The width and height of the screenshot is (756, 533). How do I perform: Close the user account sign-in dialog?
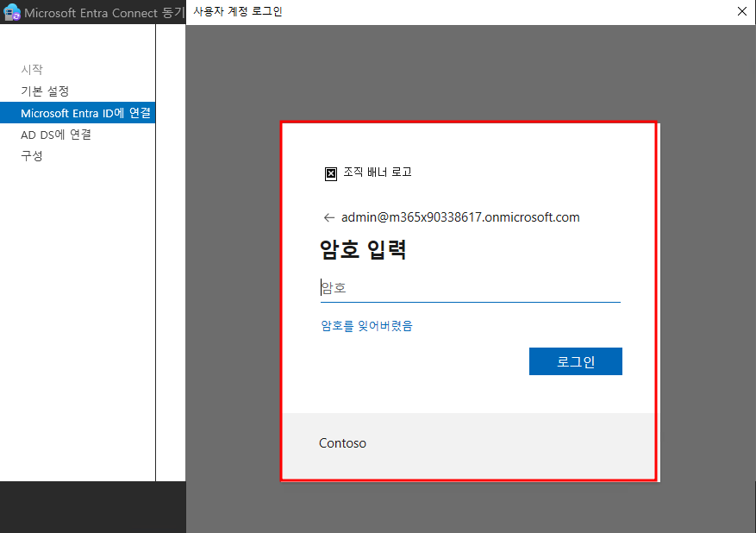(742, 11)
